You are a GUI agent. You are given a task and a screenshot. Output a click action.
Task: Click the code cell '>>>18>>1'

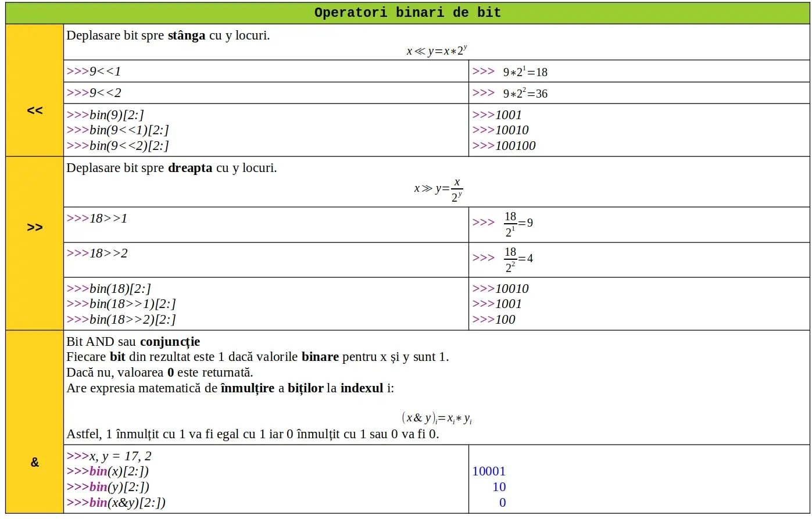266,224
